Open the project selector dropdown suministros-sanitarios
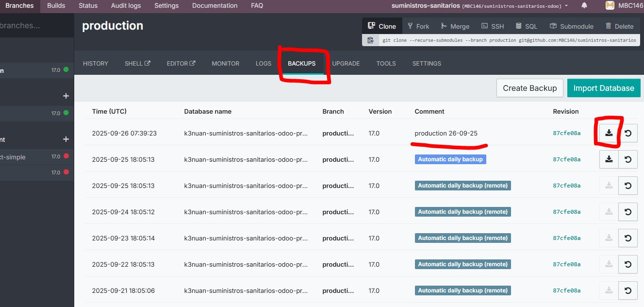 479,6
